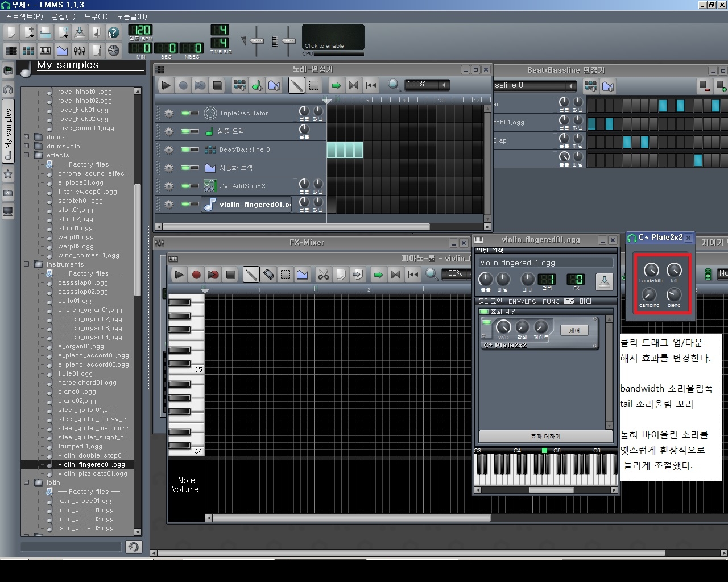Open the 도구(T) menu
The image size is (728, 582).
[96, 16]
